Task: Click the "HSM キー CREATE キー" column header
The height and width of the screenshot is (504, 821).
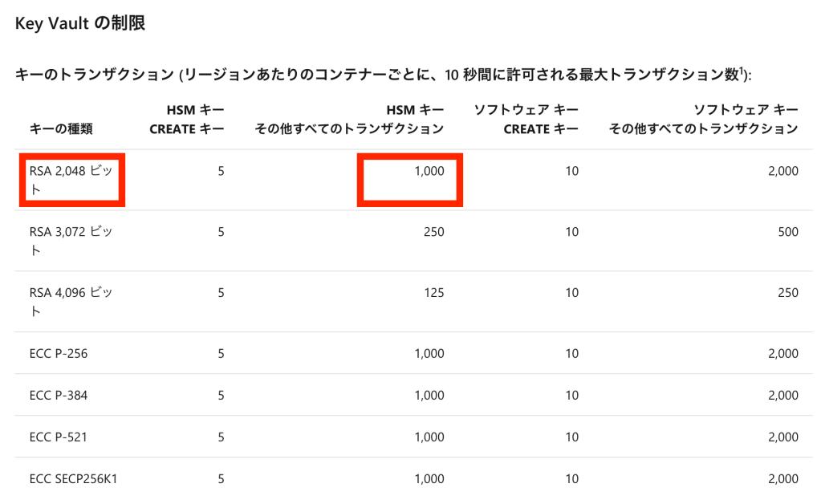Action: click(x=186, y=119)
